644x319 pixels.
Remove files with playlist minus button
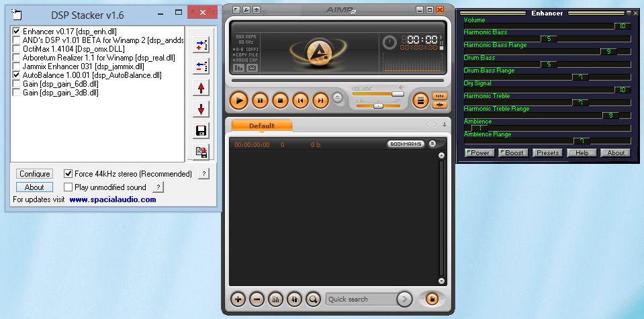pos(257,300)
